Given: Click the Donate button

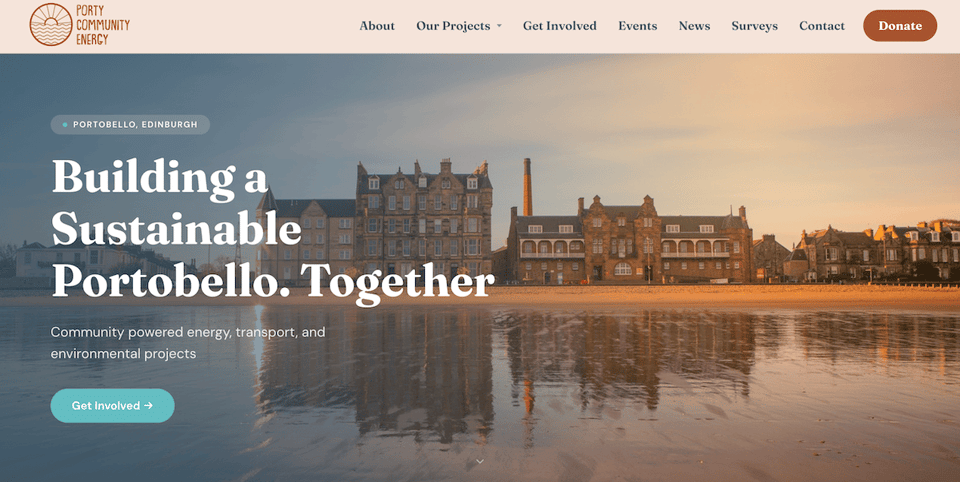Looking at the screenshot, I should (900, 26).
